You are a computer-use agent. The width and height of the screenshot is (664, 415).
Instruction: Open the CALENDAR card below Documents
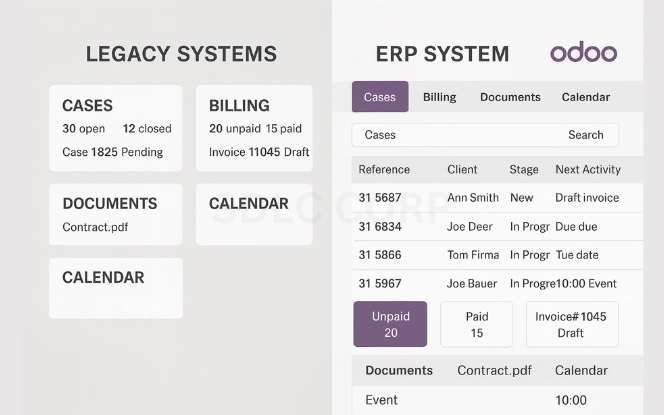coord(116,288)
